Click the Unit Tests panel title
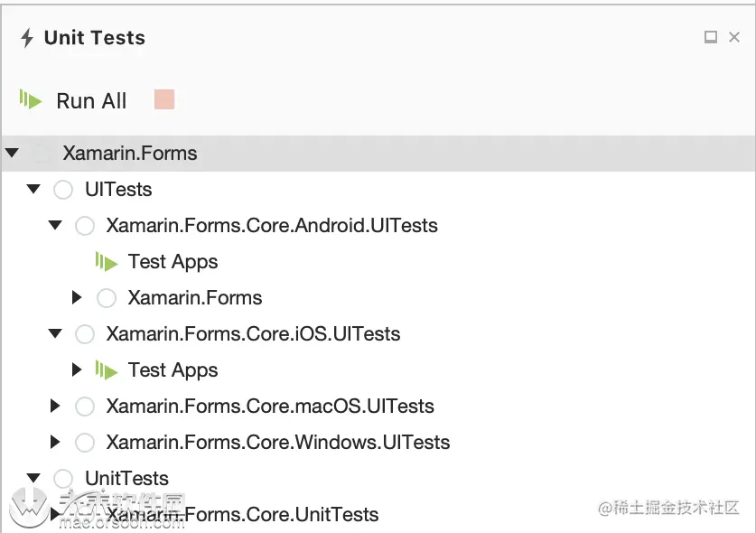This screenshot has height=533, width=756. tap(94, 38)
